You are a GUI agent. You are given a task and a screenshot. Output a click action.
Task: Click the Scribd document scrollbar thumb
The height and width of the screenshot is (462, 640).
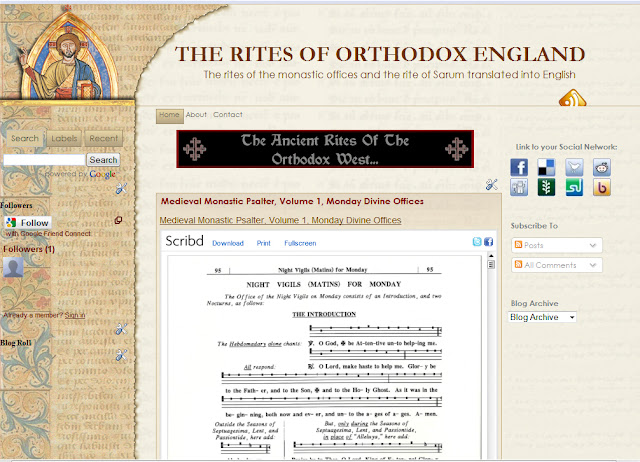click(x=491, y=264)
